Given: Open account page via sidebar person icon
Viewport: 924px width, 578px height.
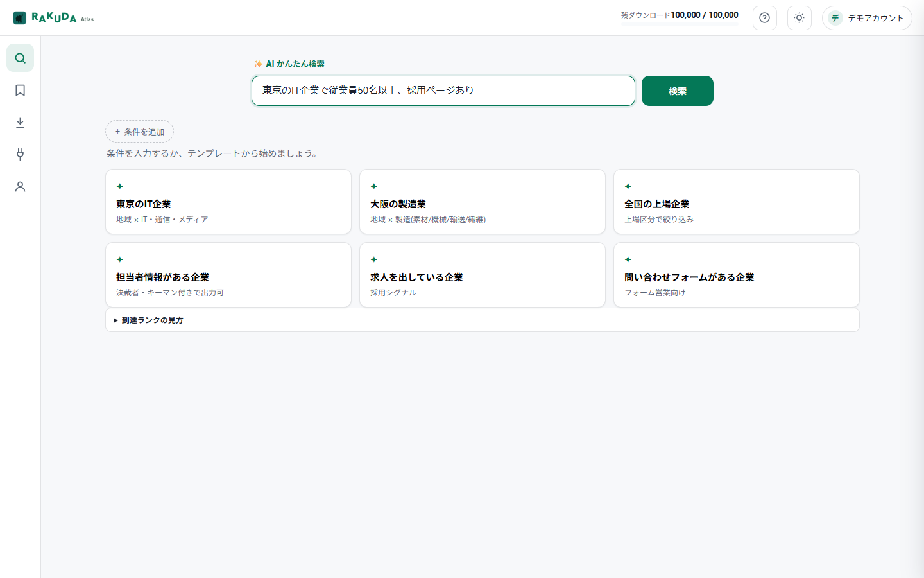Looking at the screenshot, I should coord(20,186).
